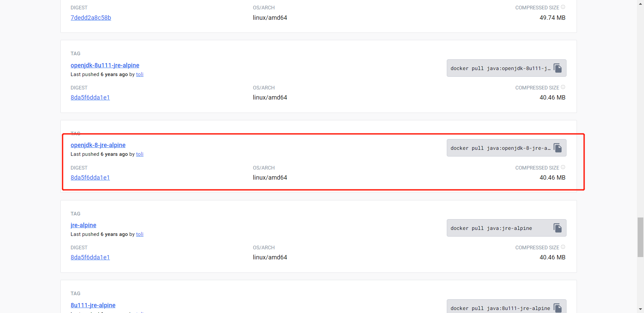Click compressed size info icon in jre-alpine card
The height and width of the screenshot is (313, 644).
[x=563, y=247]
